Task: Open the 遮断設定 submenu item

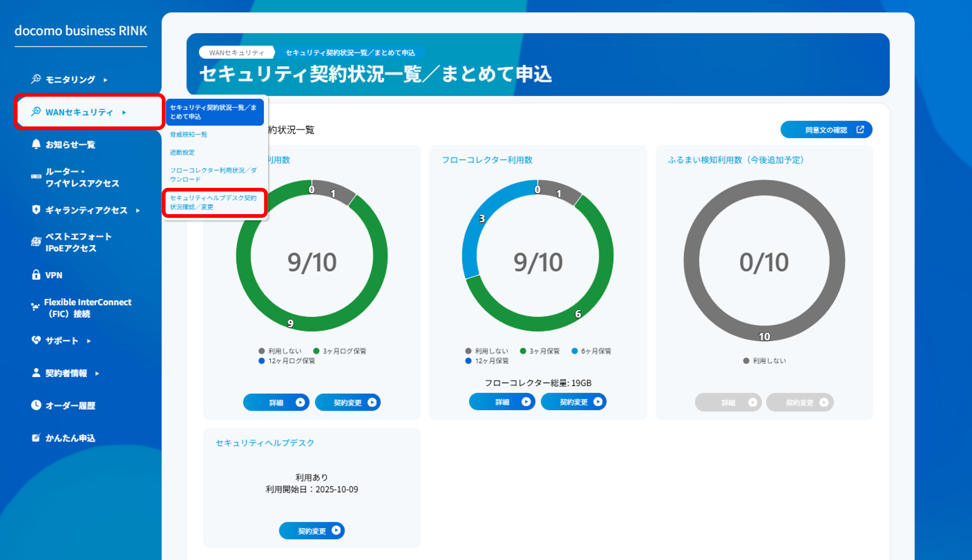Action: coord(182,152)
